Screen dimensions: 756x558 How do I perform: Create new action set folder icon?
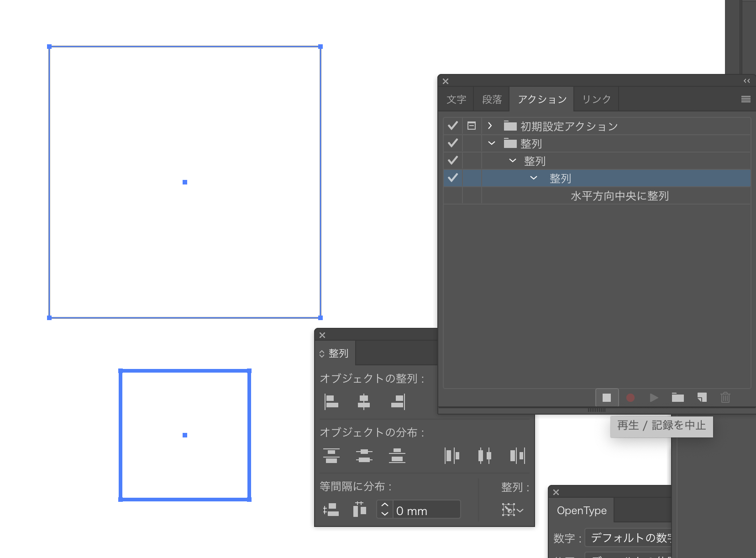pos(677,398)
